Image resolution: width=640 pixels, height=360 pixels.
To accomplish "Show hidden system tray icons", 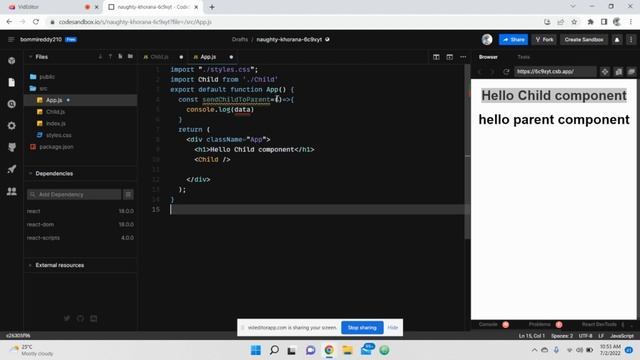I will [x=534, y=350].
